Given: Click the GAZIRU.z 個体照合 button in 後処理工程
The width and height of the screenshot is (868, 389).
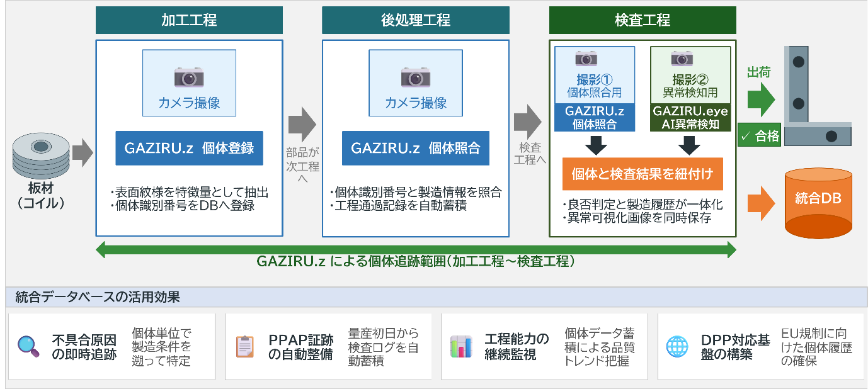Looking at the screenshot, I should (416, 148).
